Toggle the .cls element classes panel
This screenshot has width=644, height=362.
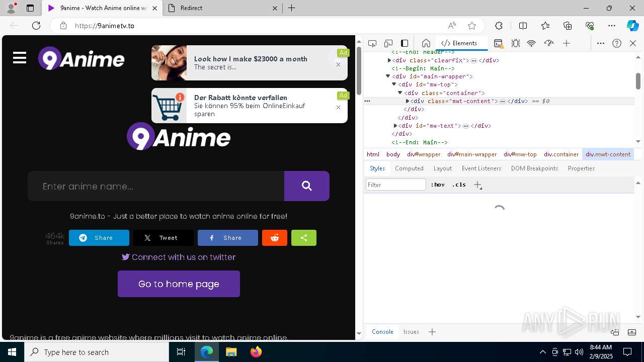pyautogui.click(x=459, y=185)
